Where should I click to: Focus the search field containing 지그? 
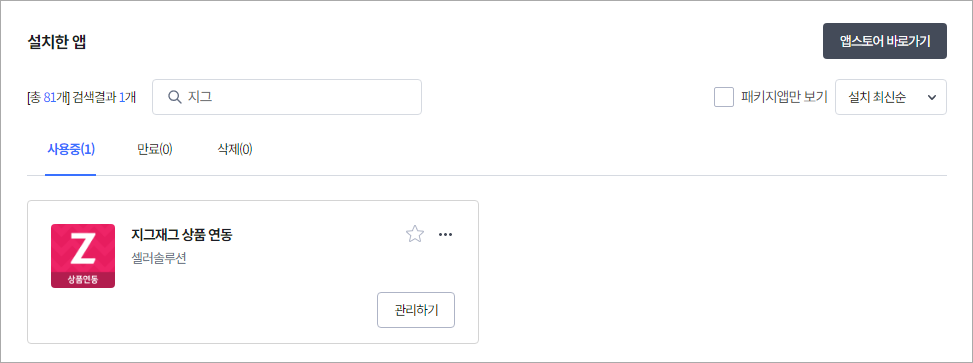tap(287, 97)
